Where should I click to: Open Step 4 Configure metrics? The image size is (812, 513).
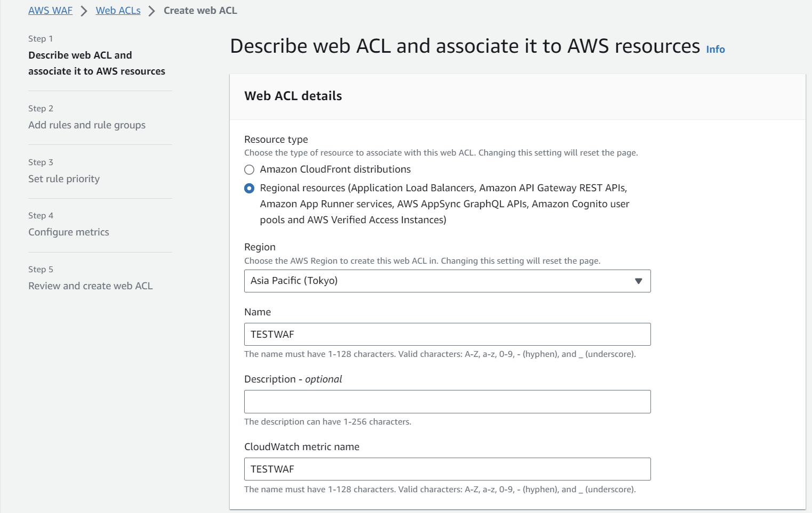coord(69,232)
